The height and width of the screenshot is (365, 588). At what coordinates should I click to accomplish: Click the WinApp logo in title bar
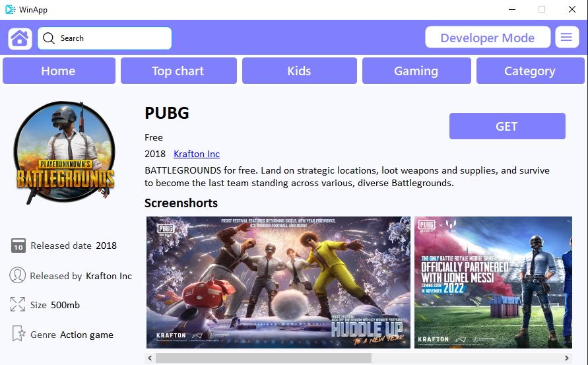point(11,9)
